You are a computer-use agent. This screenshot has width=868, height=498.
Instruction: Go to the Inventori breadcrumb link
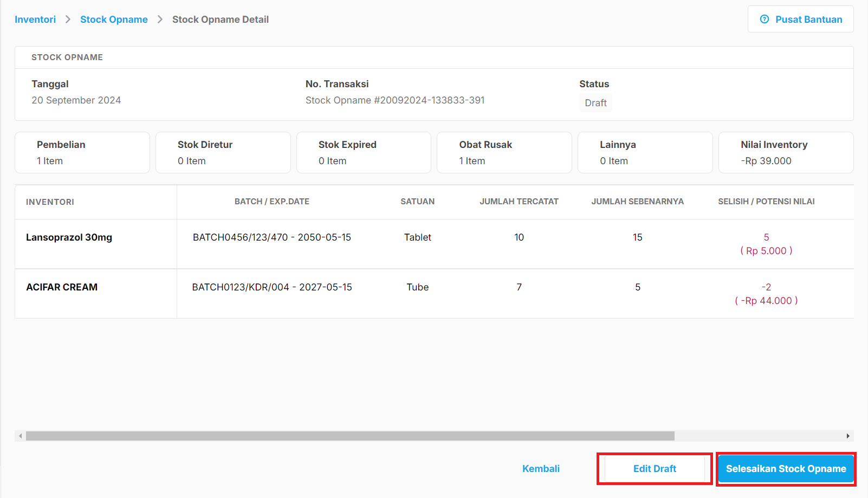[35, 20]
